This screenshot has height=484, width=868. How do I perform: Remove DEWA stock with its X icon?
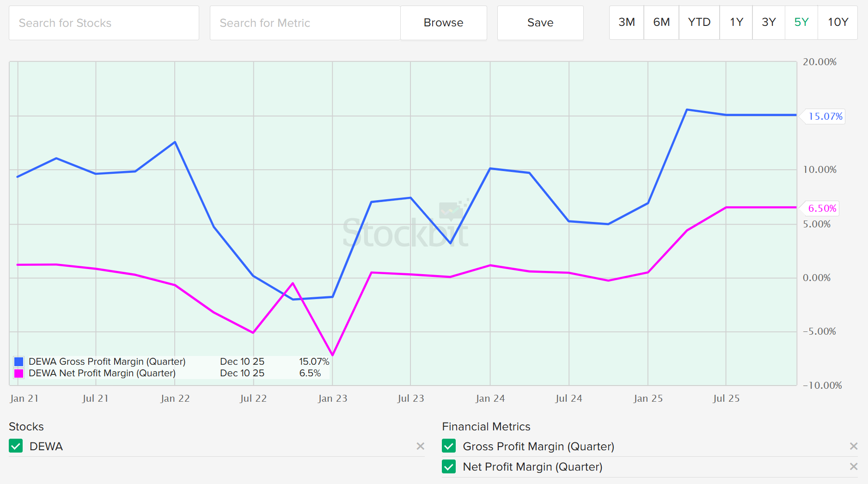pyautogui.click(x=420, y=446)
